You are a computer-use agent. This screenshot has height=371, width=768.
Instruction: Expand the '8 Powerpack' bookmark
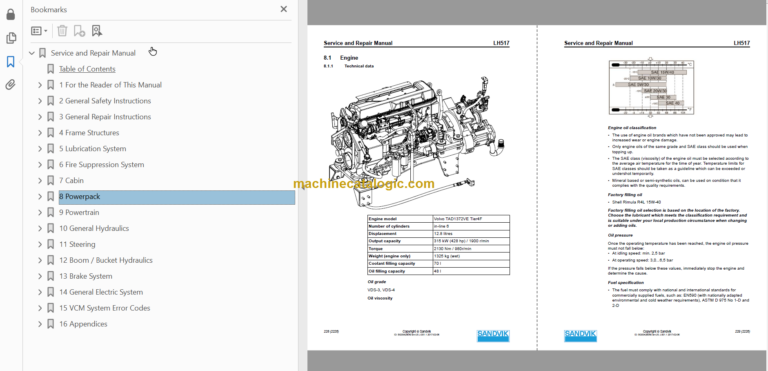40,197
